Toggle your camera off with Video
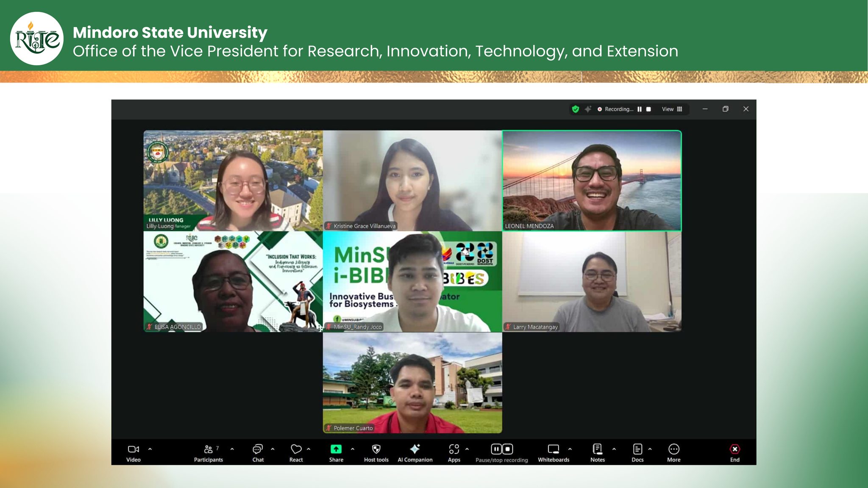 pos(134,450)
